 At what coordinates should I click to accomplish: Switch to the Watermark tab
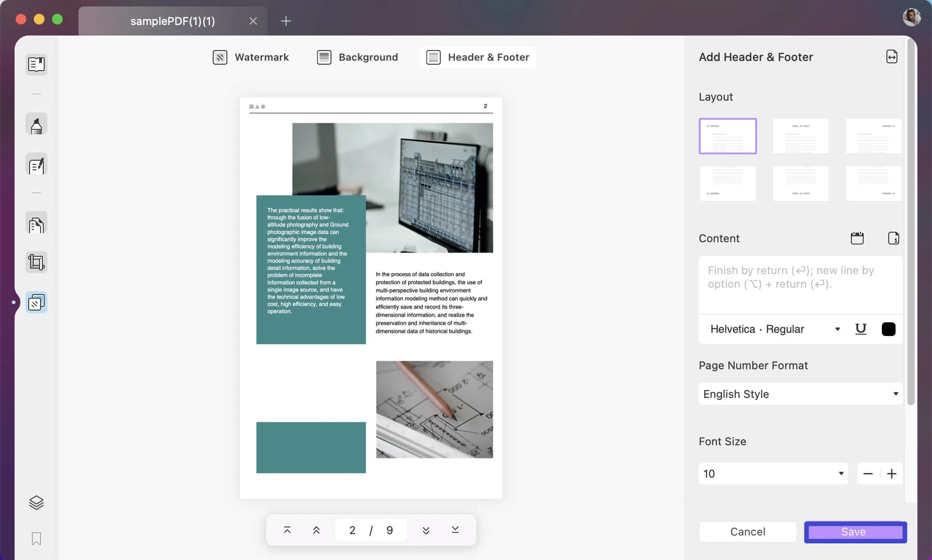point(251,57)
